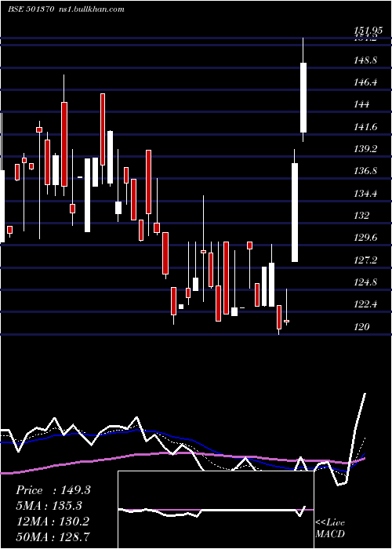Screen dimensions: 392x549
Task: Click the 134.4 price axis label
Action: click(x=365, y=193)
